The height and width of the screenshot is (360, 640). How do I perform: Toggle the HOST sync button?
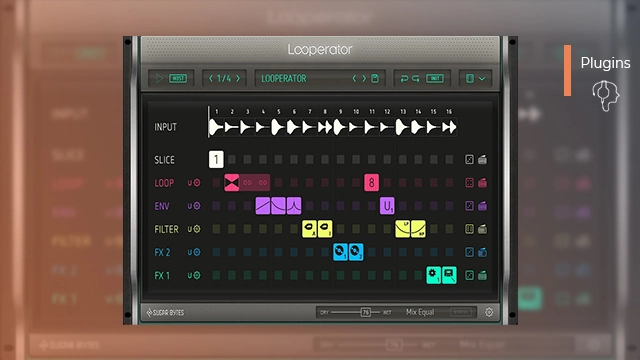tap(178, 78)
